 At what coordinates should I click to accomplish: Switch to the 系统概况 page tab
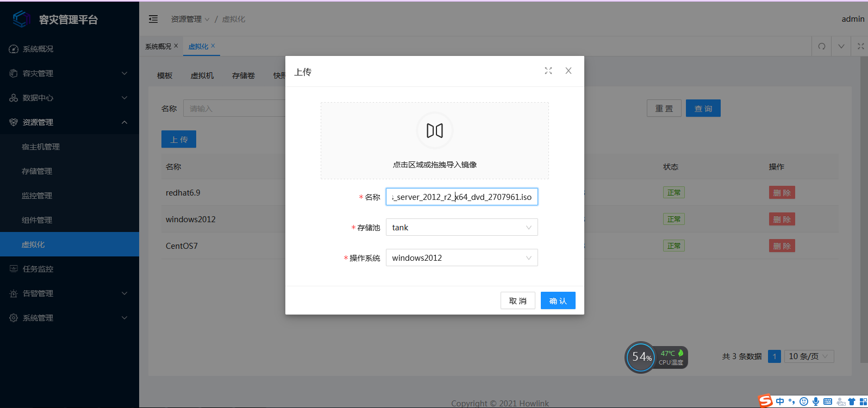tap(158, 46)
